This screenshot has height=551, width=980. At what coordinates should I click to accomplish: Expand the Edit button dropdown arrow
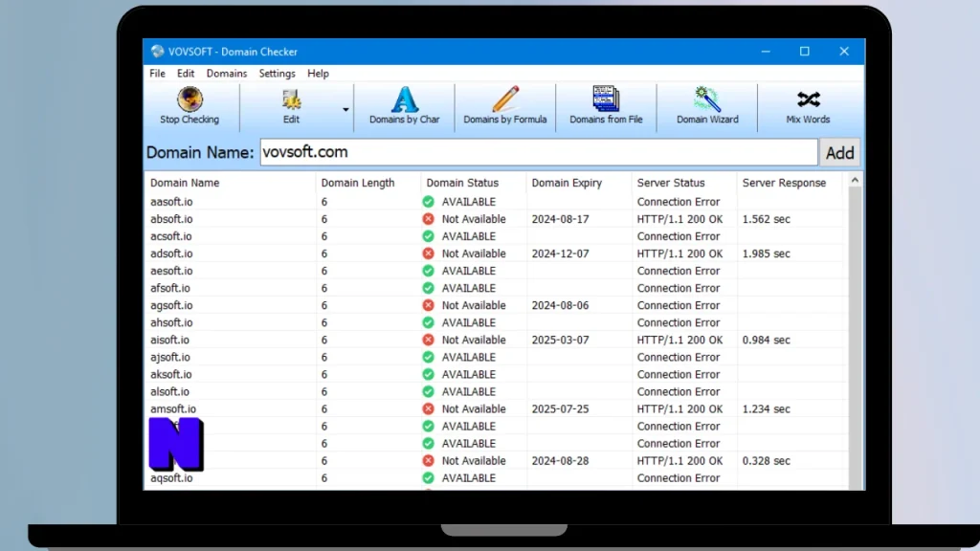coord(345,109)
